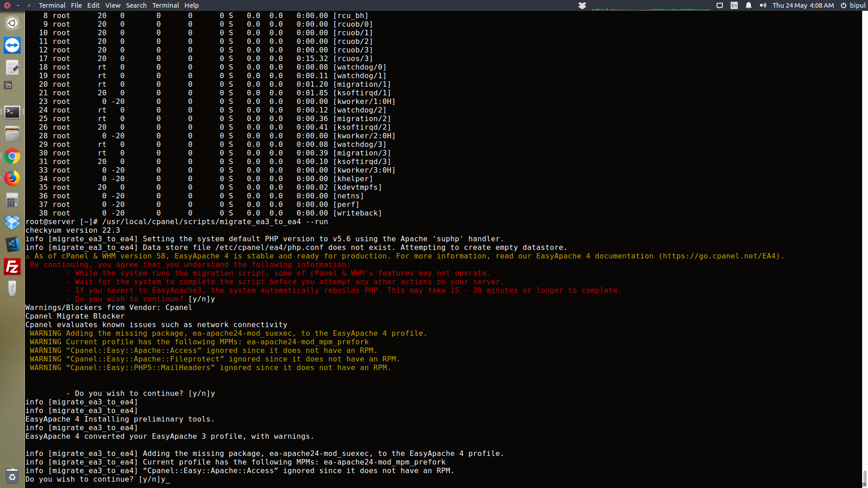Open the En keyboard layout indicator

click(734, 5)
